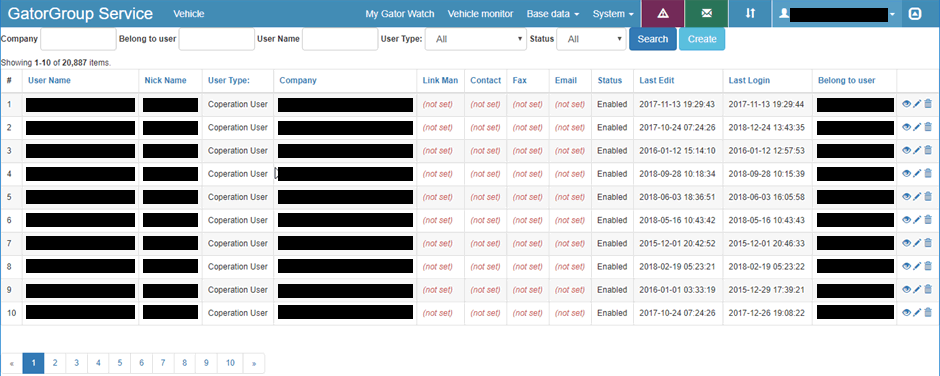Delete row 9 user with trash icon

point(928,290)
